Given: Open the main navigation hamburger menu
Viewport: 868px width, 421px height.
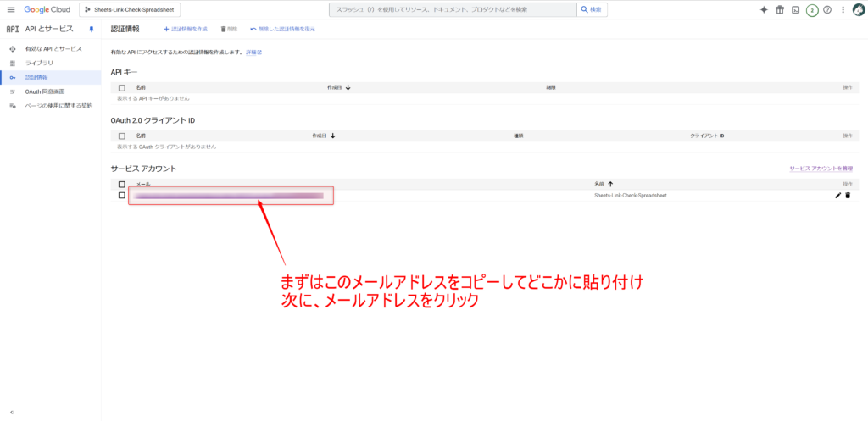Looking at the screenshot, I should tap(10, 9).
